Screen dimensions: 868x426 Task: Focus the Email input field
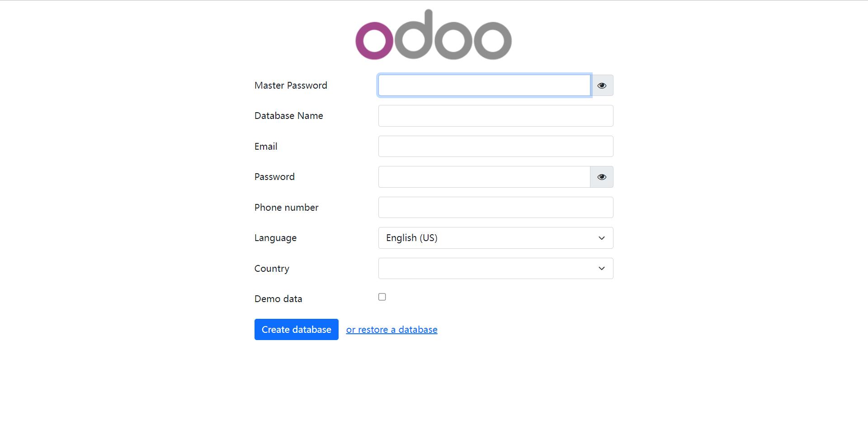coord(495,146)
